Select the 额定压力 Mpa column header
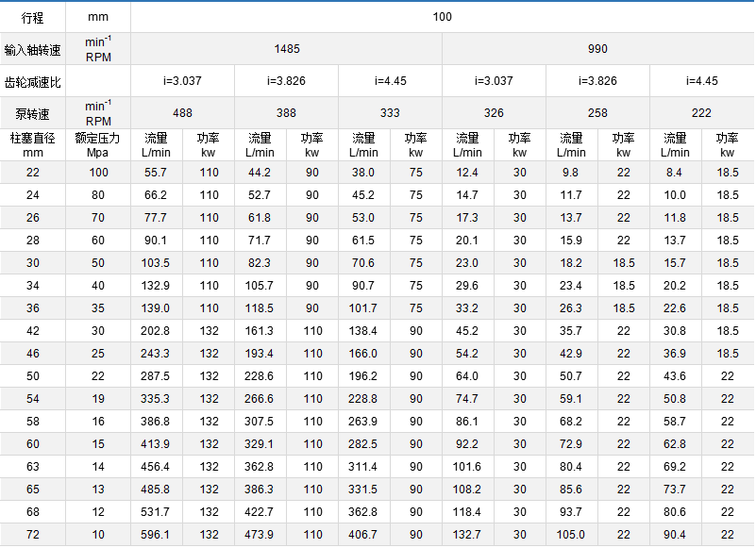This screenshot has width=756, height=548. tap(98, 144)
